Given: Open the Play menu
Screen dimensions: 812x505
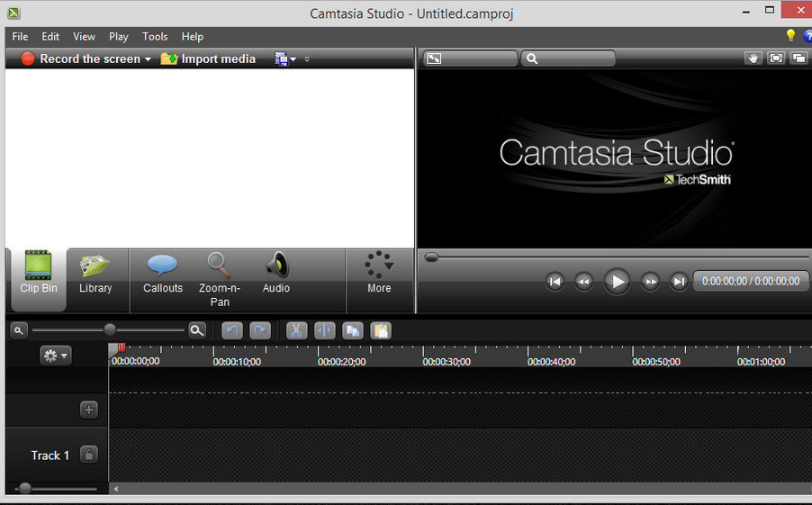Looking at the screenshot, I should 119,37.
